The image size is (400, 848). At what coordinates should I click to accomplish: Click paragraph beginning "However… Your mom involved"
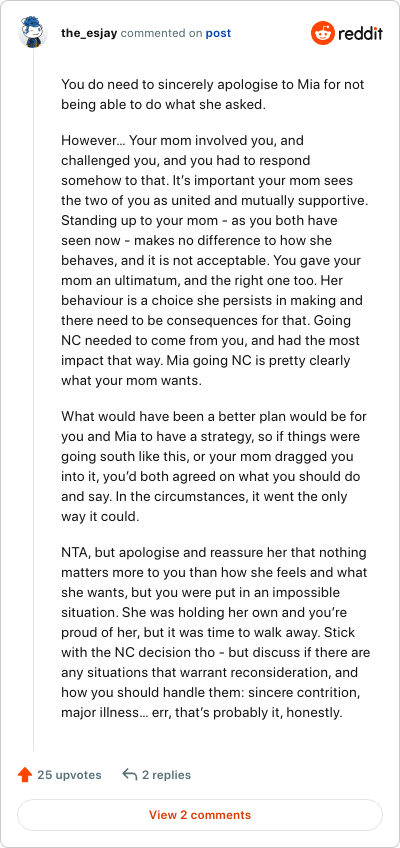click(x=215, y=261)
